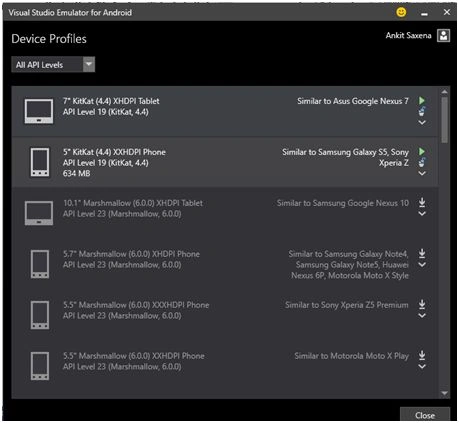Viewport: 459px width, 423px height.
Task: Open the Ankit Saxena account avatar
Action: (443, 35)
